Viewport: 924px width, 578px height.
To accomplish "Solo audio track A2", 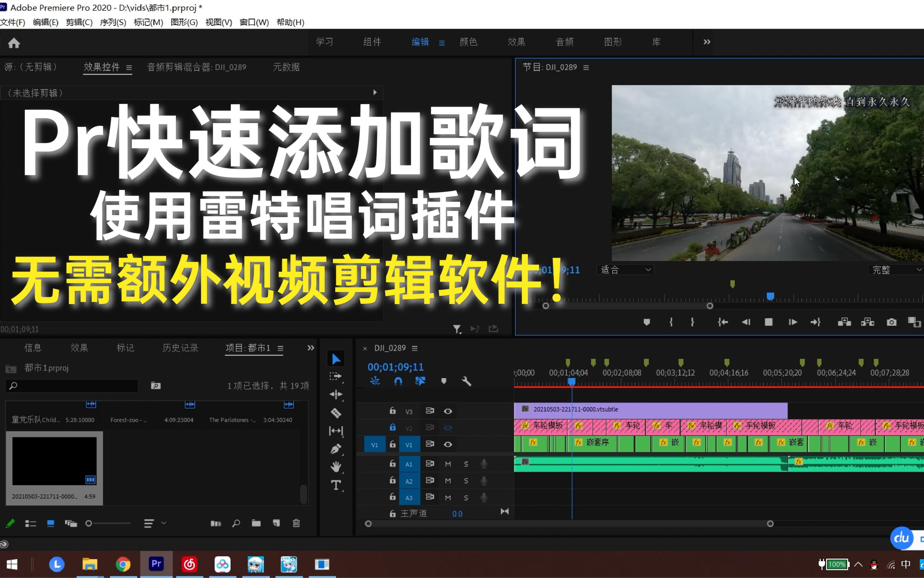I will 466,481.
